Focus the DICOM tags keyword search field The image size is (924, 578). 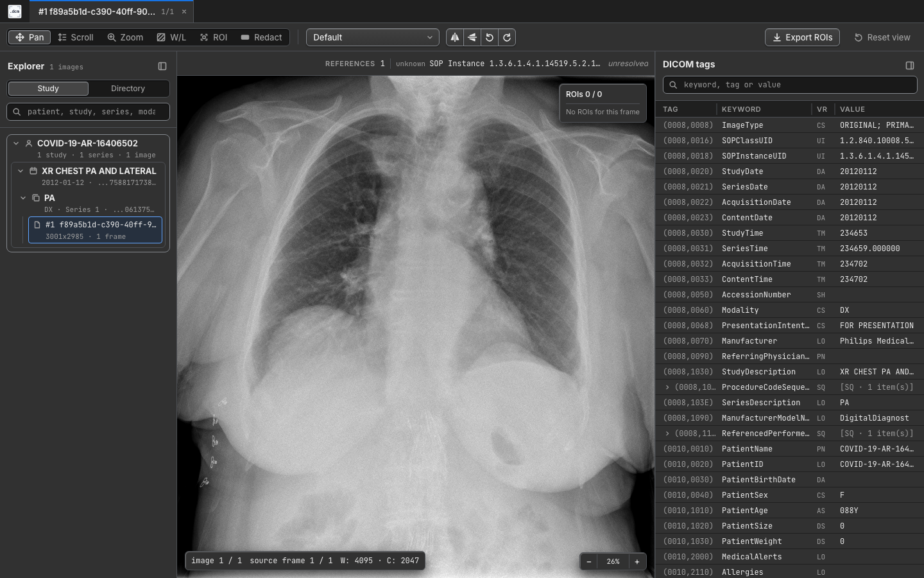(790, 85)
